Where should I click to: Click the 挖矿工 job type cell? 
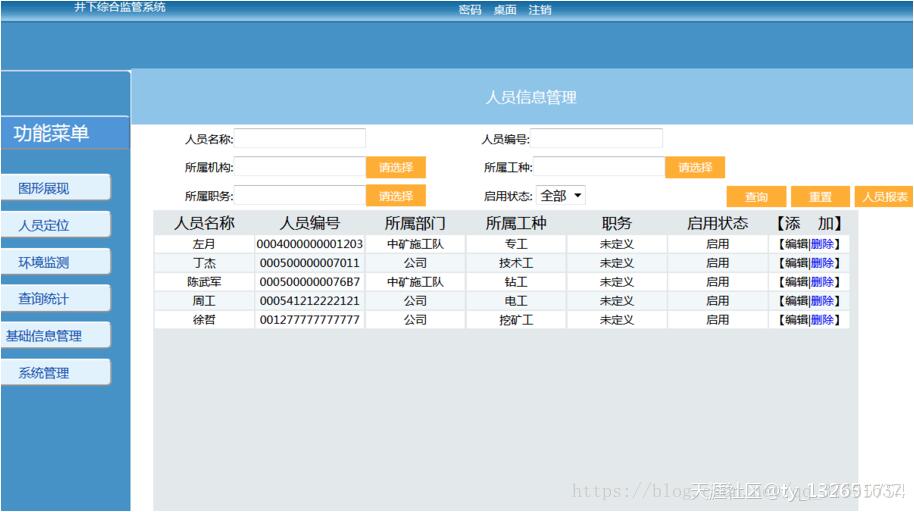516,320
